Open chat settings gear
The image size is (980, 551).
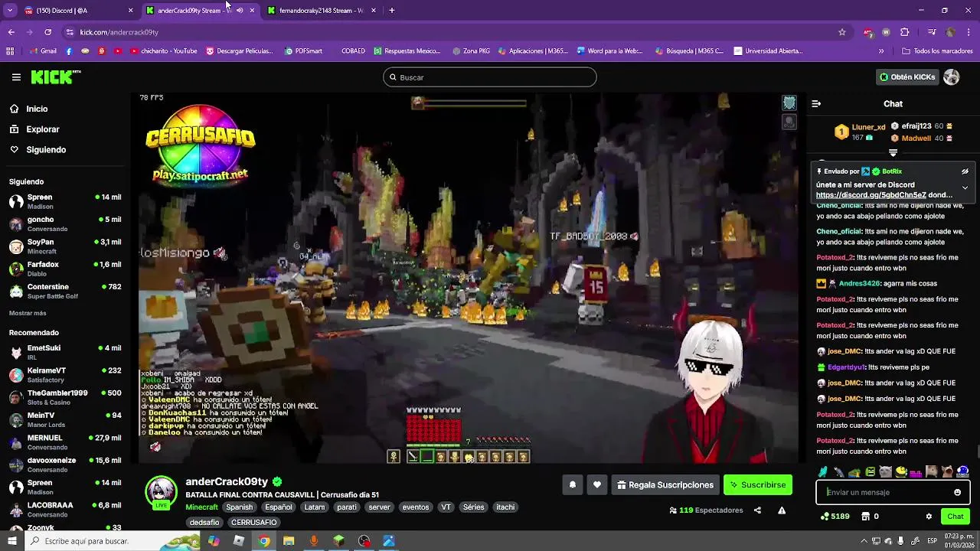(929, 517)
